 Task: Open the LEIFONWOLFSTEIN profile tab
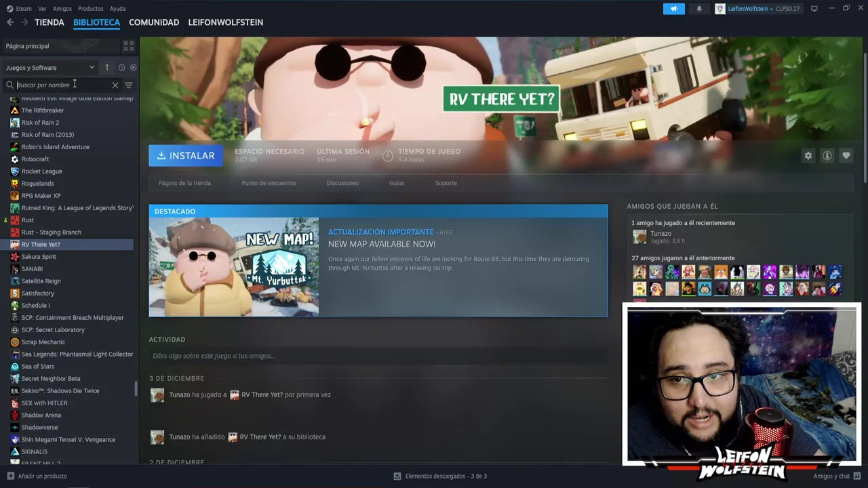(x=226, y=22)
